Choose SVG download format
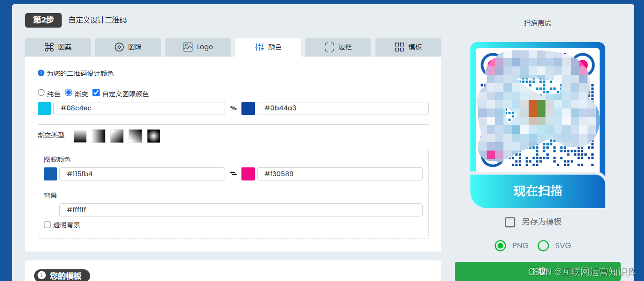Screen dimensions: 644x281 coord(543,245)
